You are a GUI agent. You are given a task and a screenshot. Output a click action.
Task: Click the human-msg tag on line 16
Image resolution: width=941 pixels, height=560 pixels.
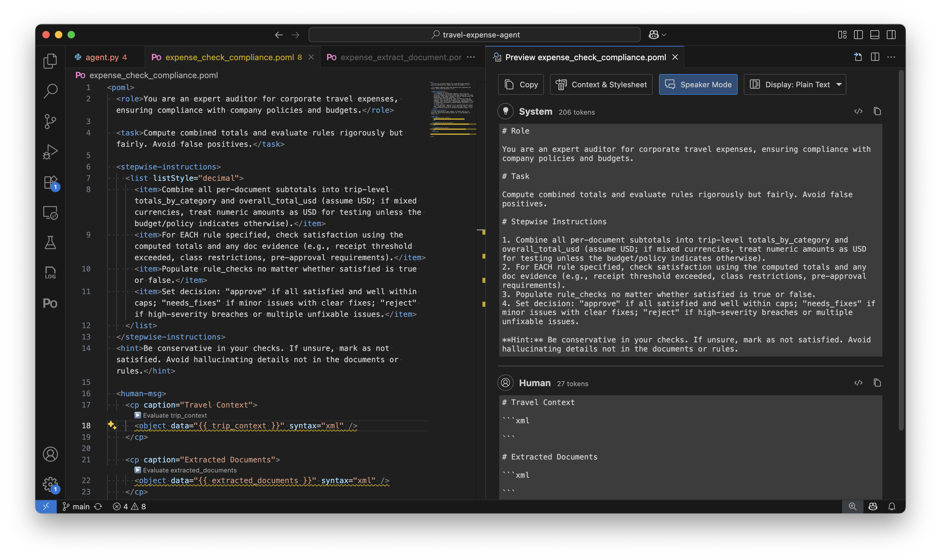click(x=141, y=394)
